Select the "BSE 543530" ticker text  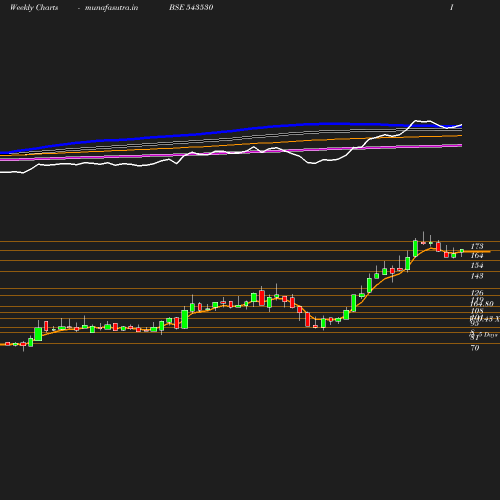(x=191, y=7)
